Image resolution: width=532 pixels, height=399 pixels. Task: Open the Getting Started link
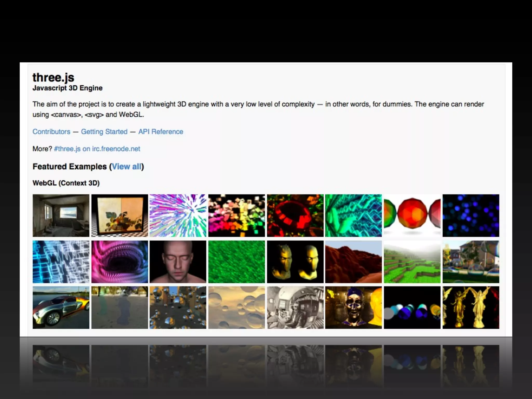click(104, 132)
